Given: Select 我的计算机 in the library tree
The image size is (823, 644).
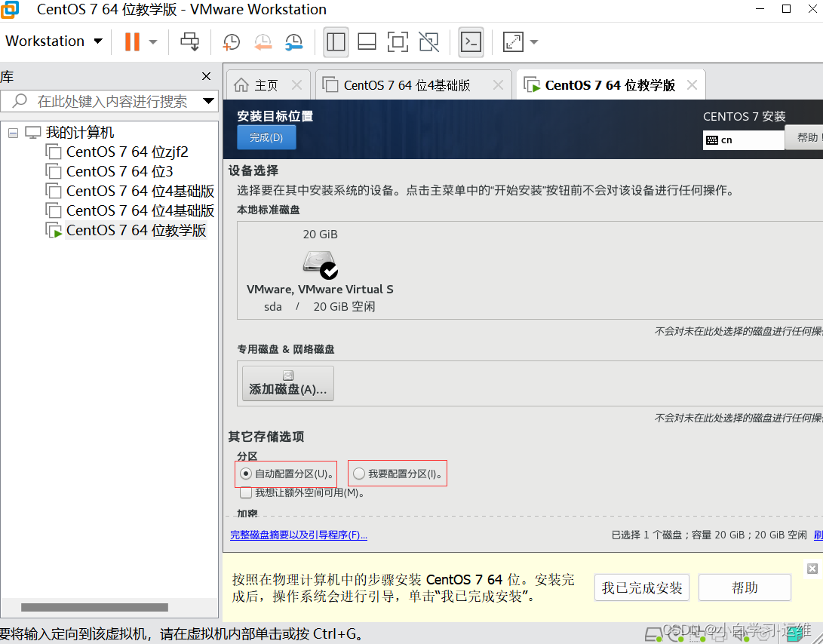Looking at the screenshot, I should click(x=80, y=132).
